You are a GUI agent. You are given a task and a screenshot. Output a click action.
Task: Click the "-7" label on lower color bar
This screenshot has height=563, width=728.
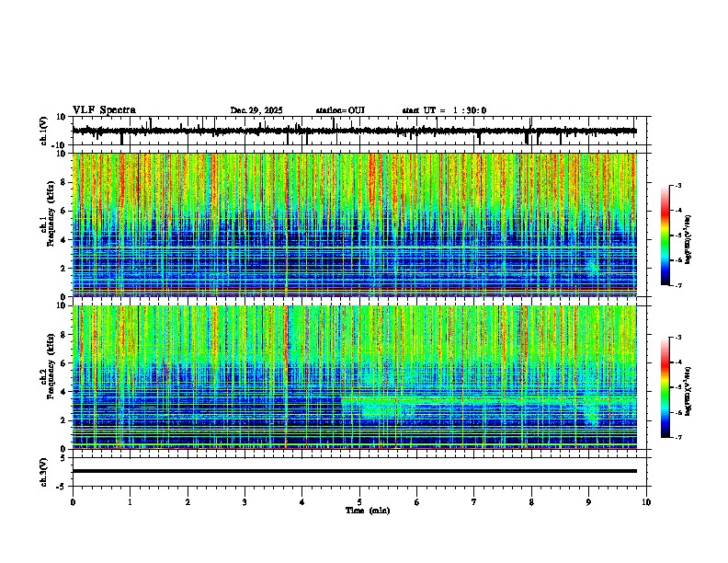tap(677, 438)
